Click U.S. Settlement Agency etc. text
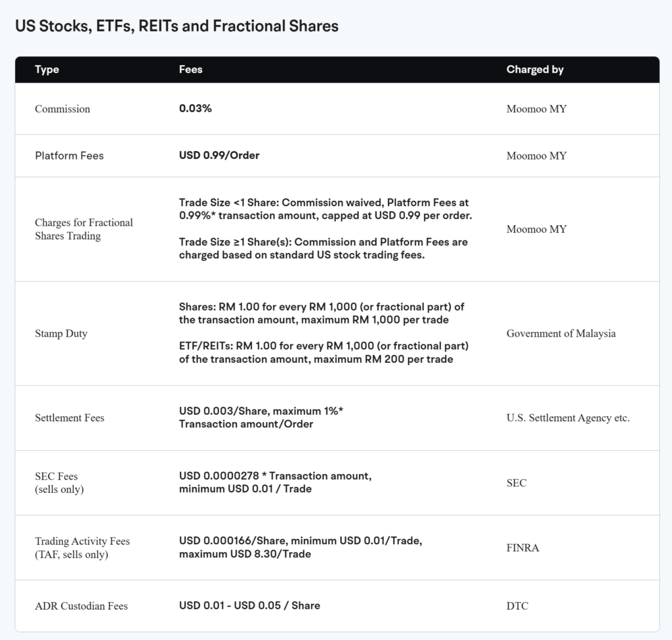Screen dimensions: 672x640 click(x=568, y=417)
